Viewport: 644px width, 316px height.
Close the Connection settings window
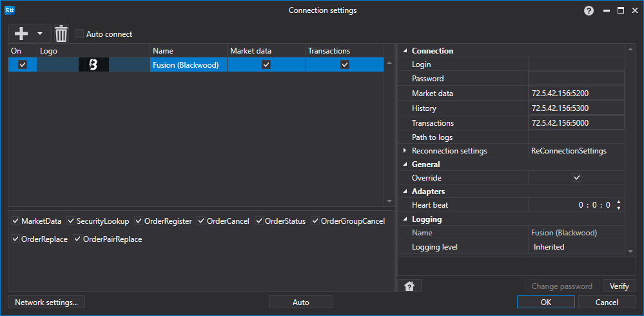(x=634, y=11)
